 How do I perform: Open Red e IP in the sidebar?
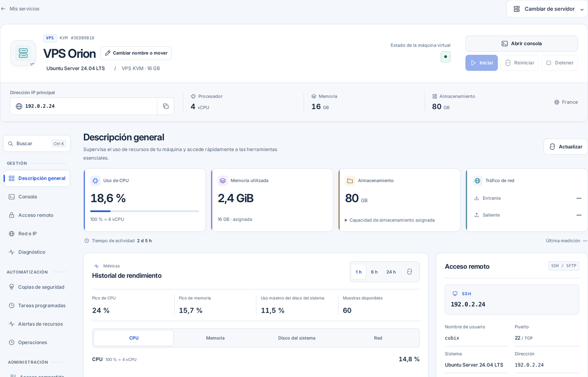click(x=37, y=234)
